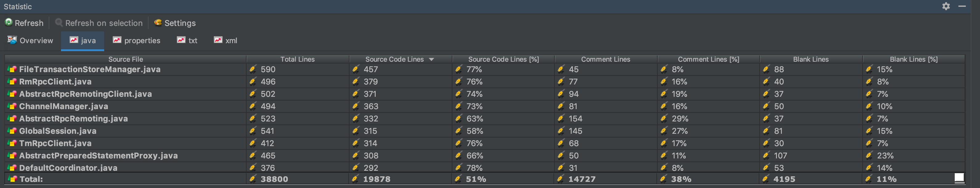Click the Overview tab icon
The width and height of the screenshot is (980, 188).
(12, 40)
